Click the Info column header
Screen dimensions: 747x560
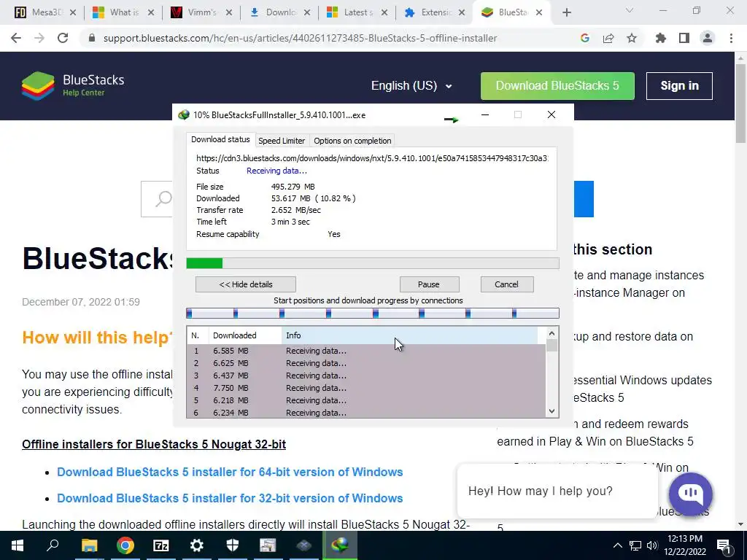pos(410,335)
